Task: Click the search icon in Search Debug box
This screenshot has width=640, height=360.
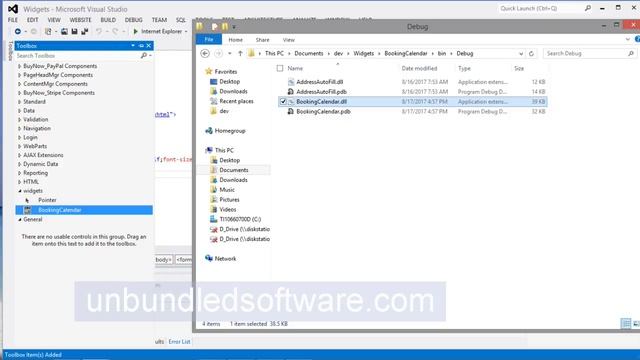Action: [631, 53]
